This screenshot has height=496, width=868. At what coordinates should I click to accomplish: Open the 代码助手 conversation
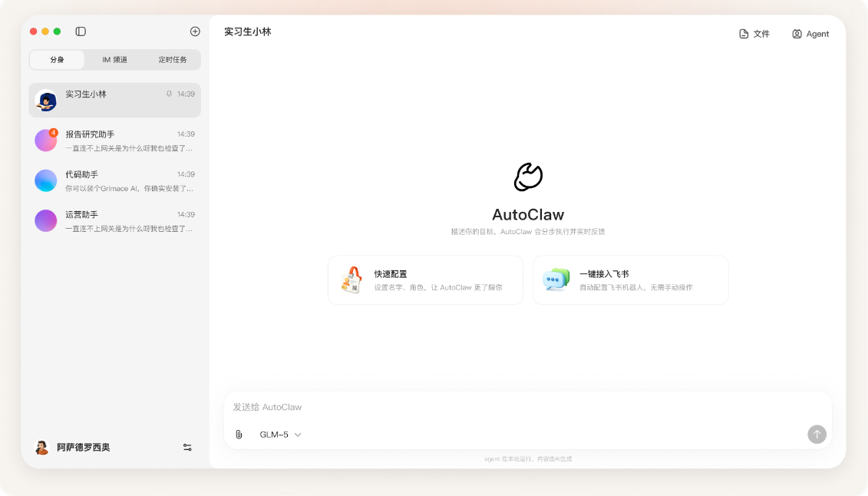115,180
